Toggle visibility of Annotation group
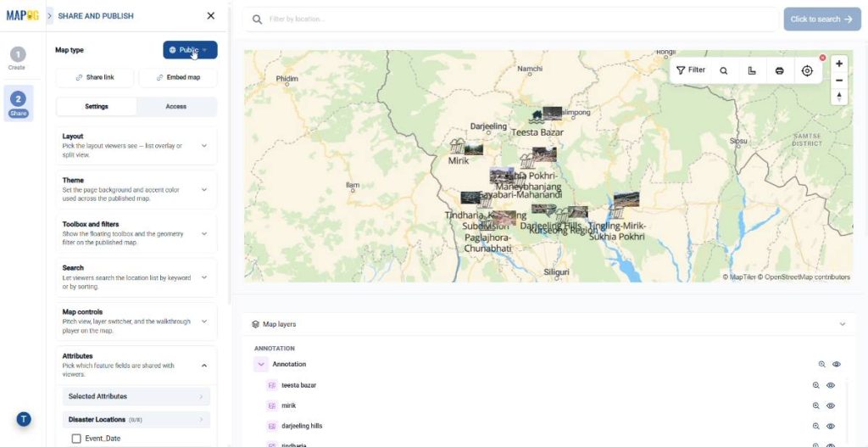Image resolution: width=868 pixels, height=447 pixels. pyautogui.click(x=837, y=365)
